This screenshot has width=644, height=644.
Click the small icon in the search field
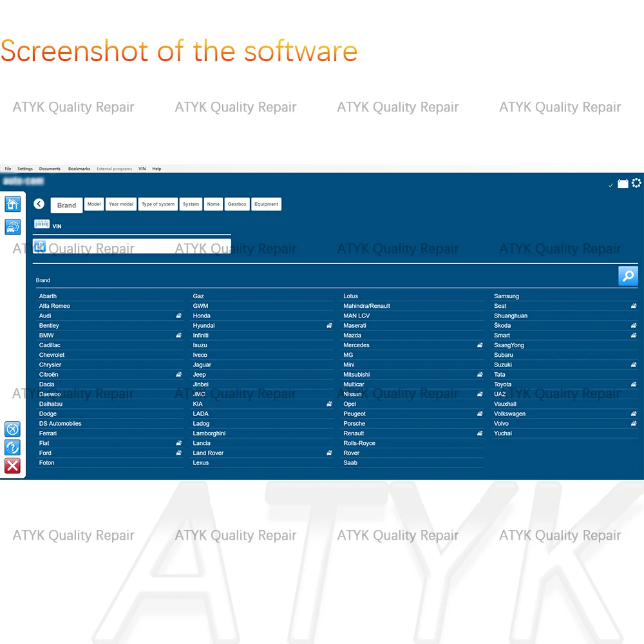tap(40, 246)
